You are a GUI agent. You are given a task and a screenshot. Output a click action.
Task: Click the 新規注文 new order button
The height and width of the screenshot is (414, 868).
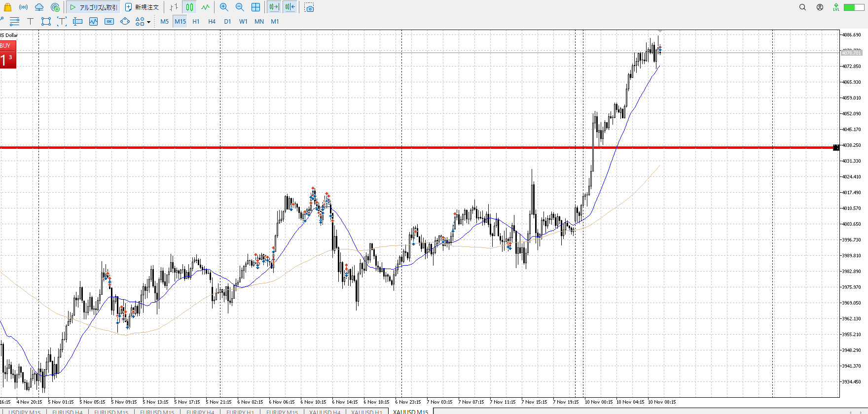click(142, 7)
